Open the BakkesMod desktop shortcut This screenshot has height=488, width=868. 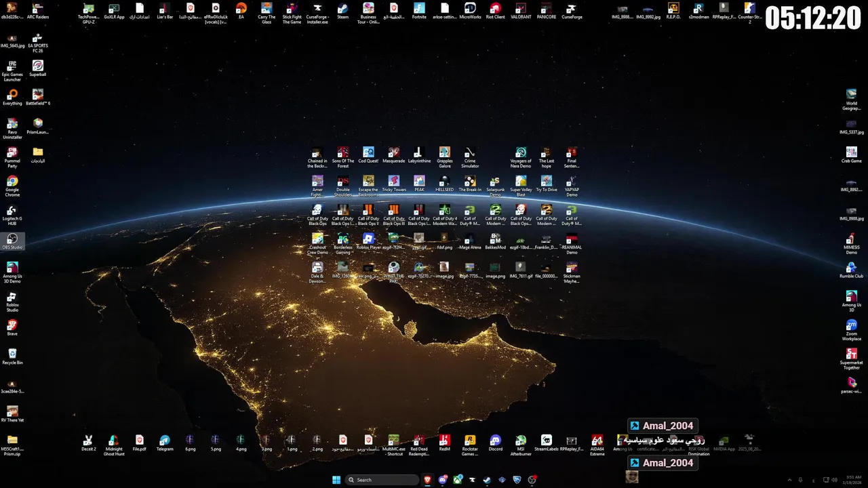pos(496,241)
